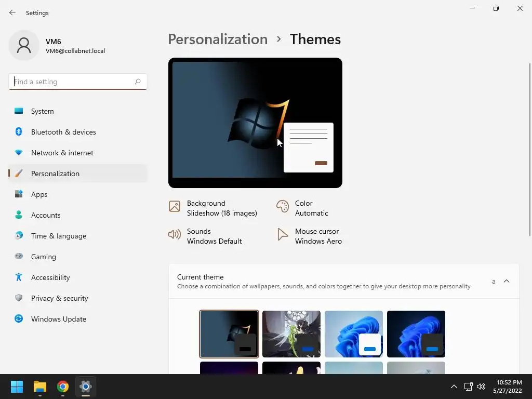
Task: Open Accounts settings
Action: 78,215
